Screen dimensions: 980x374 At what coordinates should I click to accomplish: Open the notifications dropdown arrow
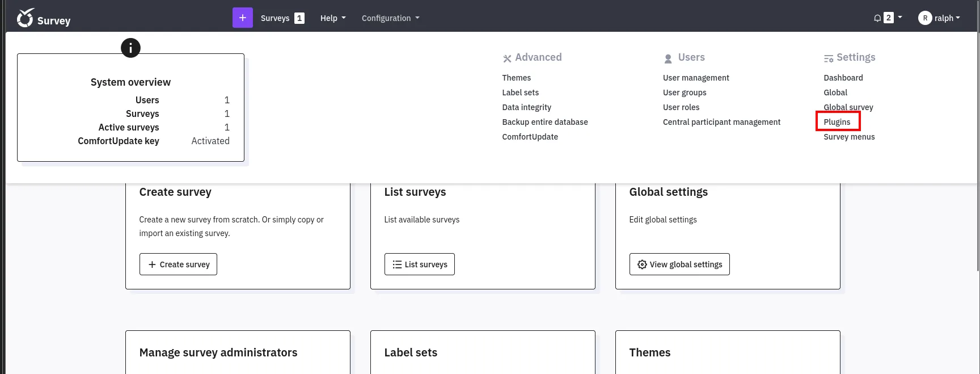click(x=900, y=18)
